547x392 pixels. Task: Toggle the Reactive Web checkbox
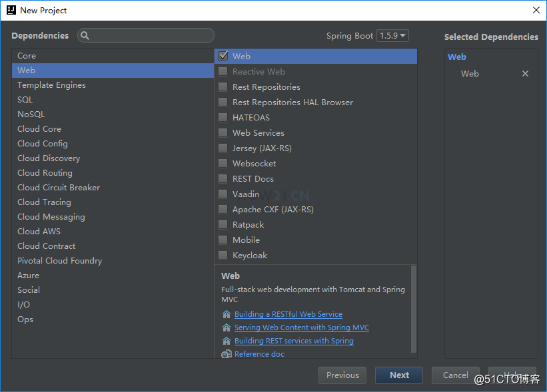tap(223, 71)
